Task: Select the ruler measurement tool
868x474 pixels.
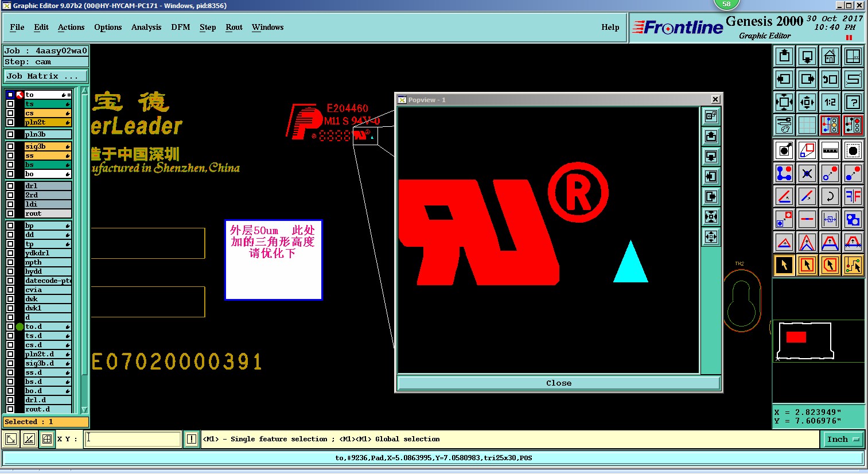Action: point(830,150)
